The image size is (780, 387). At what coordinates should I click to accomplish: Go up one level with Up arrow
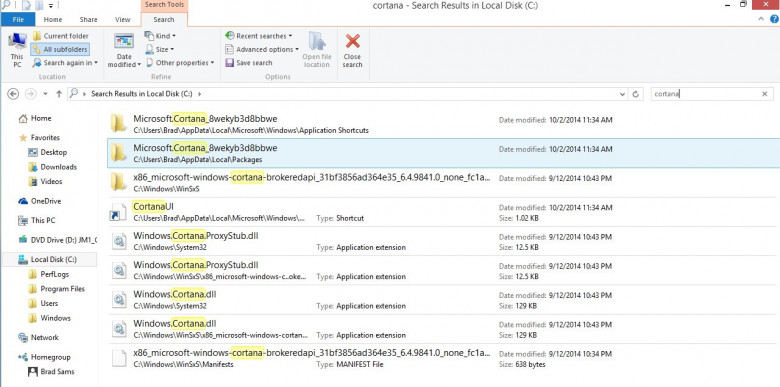click(59, 94)
